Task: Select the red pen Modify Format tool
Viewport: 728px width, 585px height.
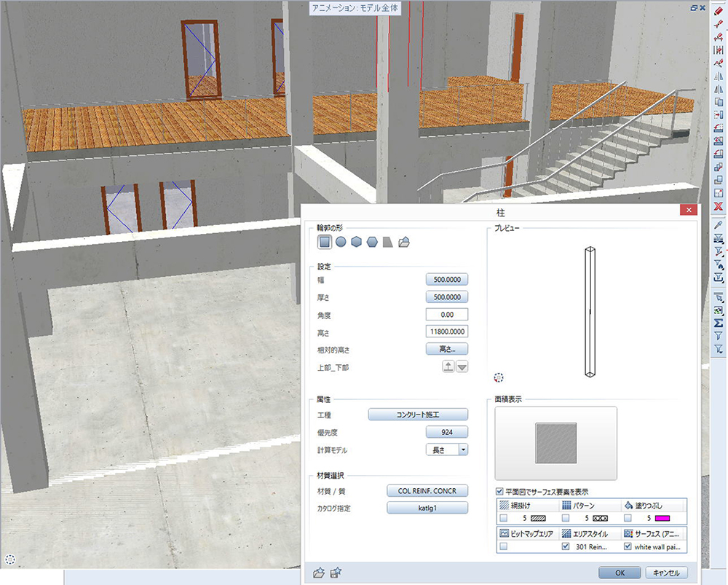Action: (719, 11)
